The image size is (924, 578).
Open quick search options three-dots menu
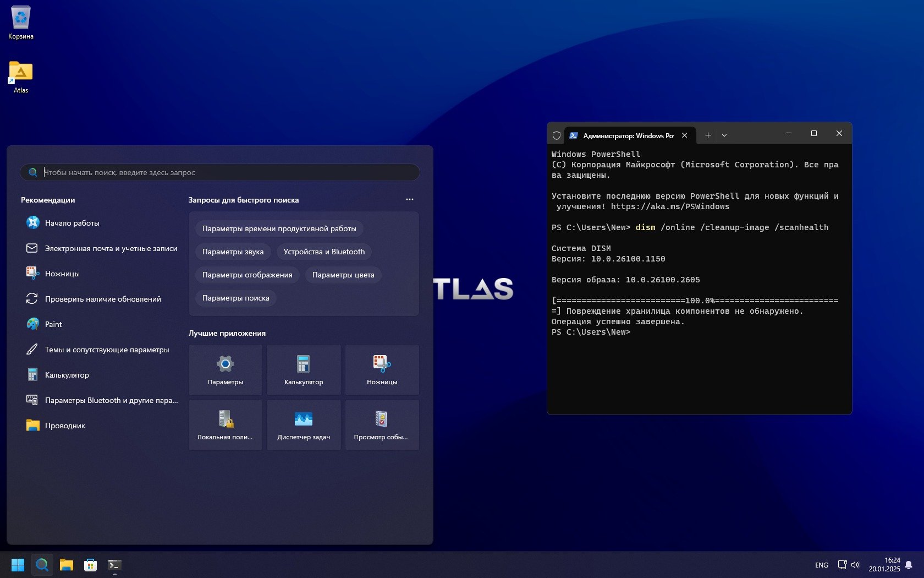[x=409, y=199]
